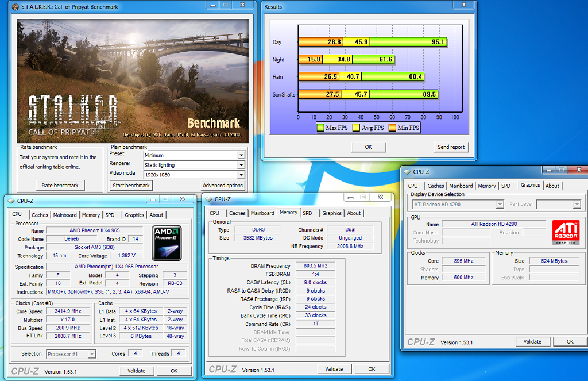The width and height of the screenshot is (588, 381).
Task: Switch to the Caches tab in left CPU-Z
Action: (x=40, y=215)
